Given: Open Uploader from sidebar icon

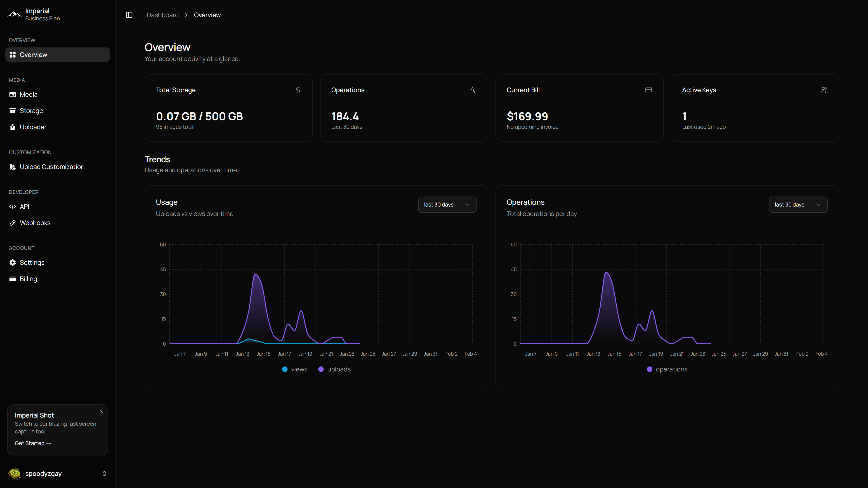Looking at the screenshot, I should (x=12, y=127).
